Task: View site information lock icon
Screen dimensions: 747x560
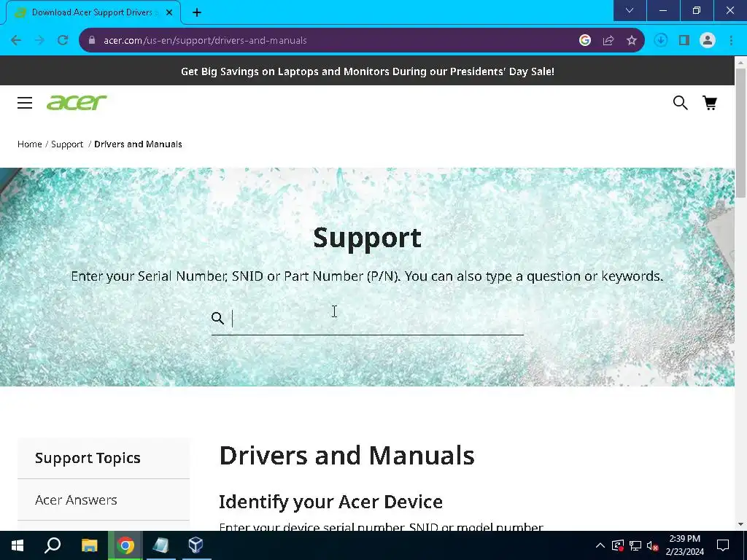Action: point(92,41)
